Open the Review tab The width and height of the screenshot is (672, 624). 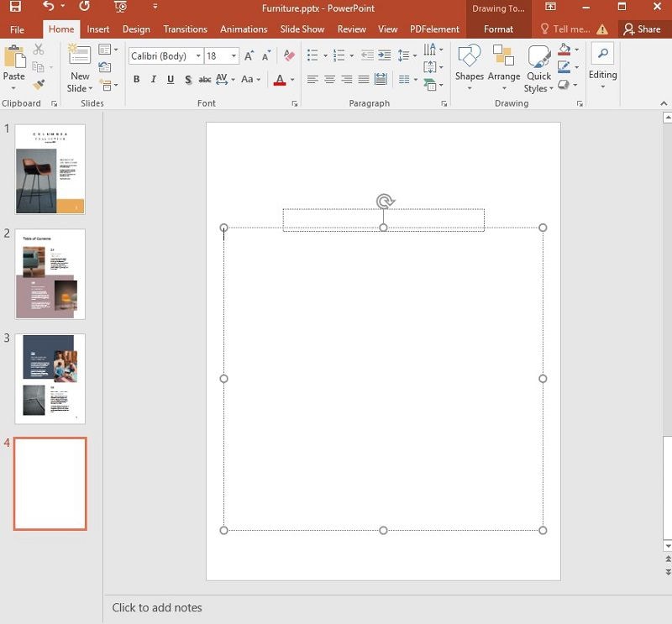[352, 29]
